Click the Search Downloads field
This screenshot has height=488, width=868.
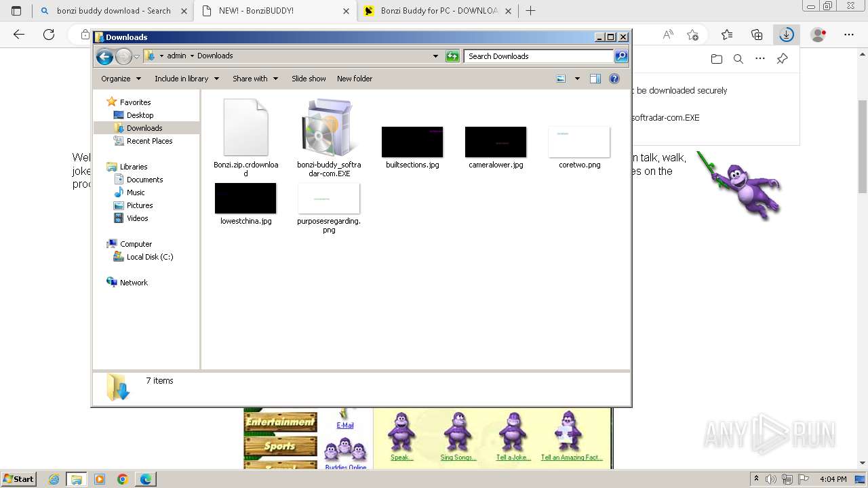[x=539, y=56]
